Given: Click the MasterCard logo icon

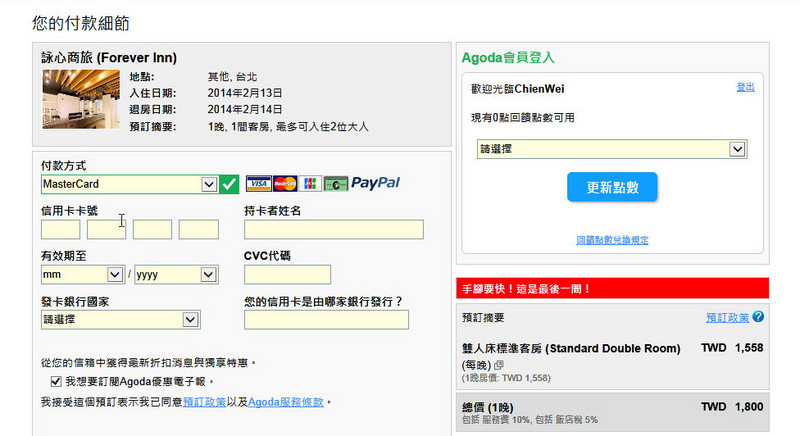Looking at the screenshot, I should pos(285,184).
